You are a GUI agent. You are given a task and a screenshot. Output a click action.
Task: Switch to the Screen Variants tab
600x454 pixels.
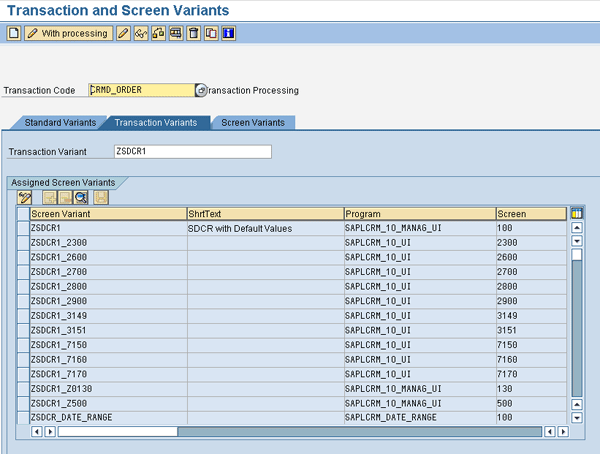click(252, 122)
